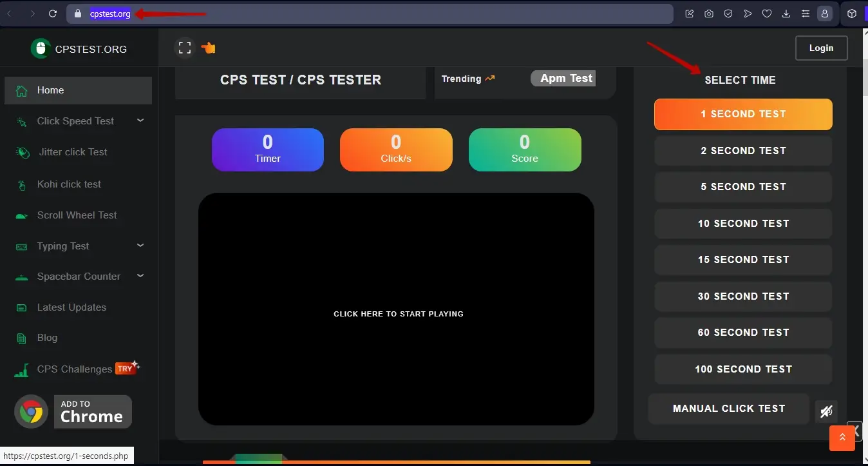The image size is (868, 466).
Task: Open the Latest Updates page
Action: point(71,307)
